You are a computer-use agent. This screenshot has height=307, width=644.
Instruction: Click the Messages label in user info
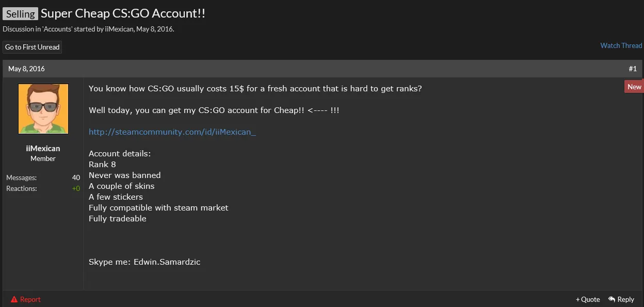pos(21,177)
